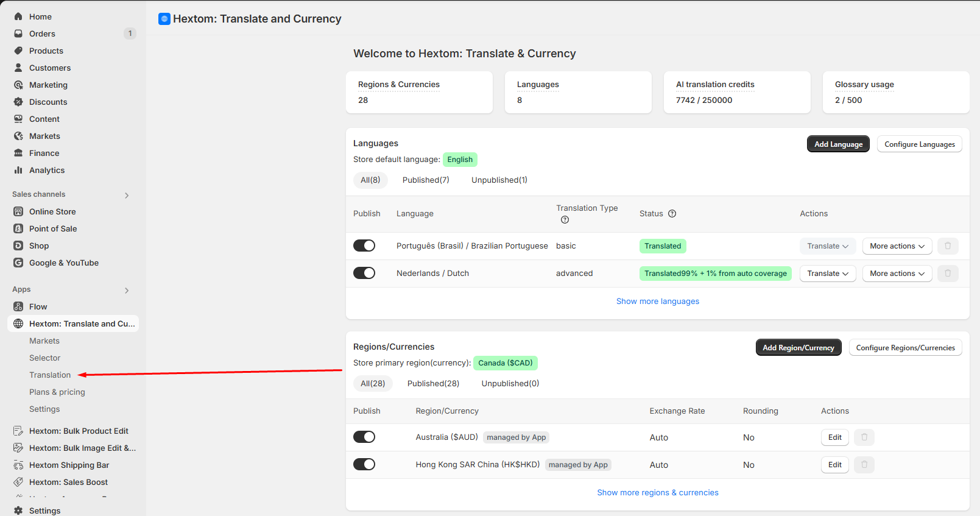Image resolution: width=980 pixels, height=516 pixels.
Task: Click the Content icon in sidebar
Action: 18,119
